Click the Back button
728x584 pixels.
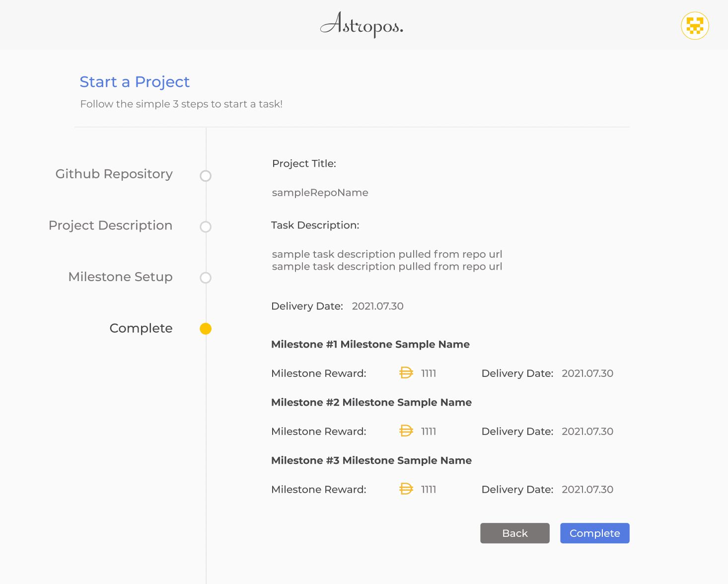click(x=515, y=533)
